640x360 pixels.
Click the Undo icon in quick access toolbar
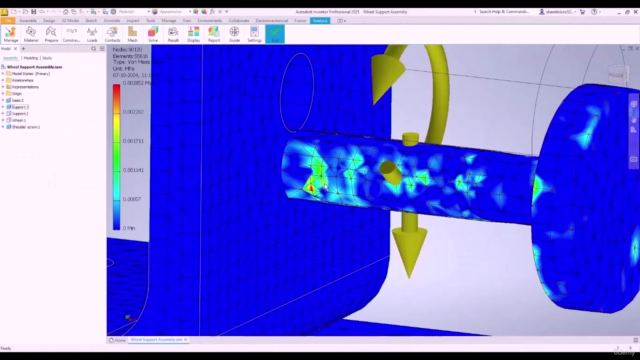(x=41, y=12)
